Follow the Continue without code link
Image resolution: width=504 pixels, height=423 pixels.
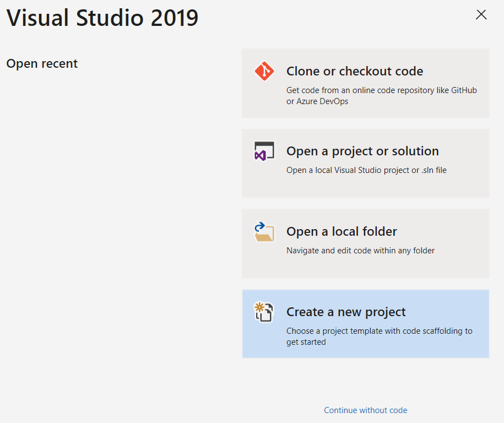pos(365,410)
